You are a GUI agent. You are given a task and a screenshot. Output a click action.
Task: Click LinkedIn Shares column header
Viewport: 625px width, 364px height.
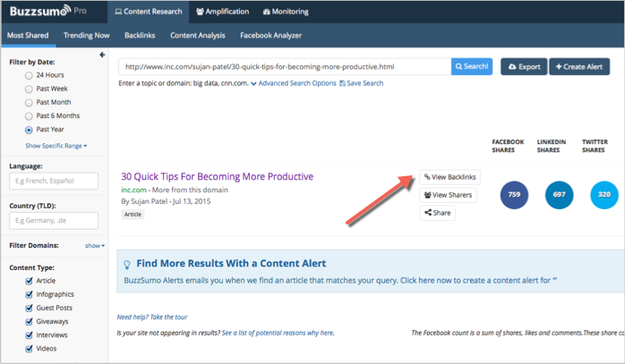[x=552, y=146]
